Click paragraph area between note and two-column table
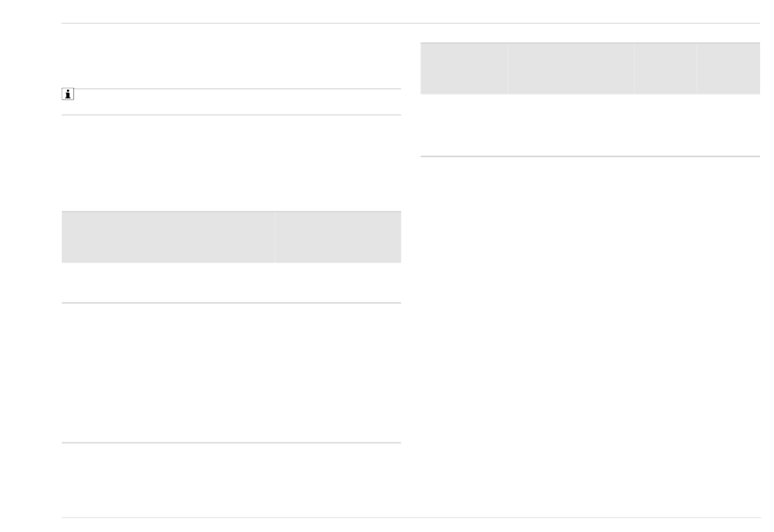Image resolution: width=774 pixels, height=532 pixels. click(x=231, y=163)
